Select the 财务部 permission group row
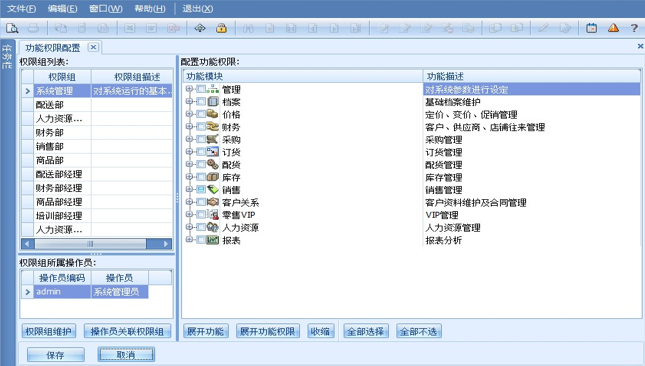Image resolution: width=645 pixels, height=366 pixels. click(97, 132)
